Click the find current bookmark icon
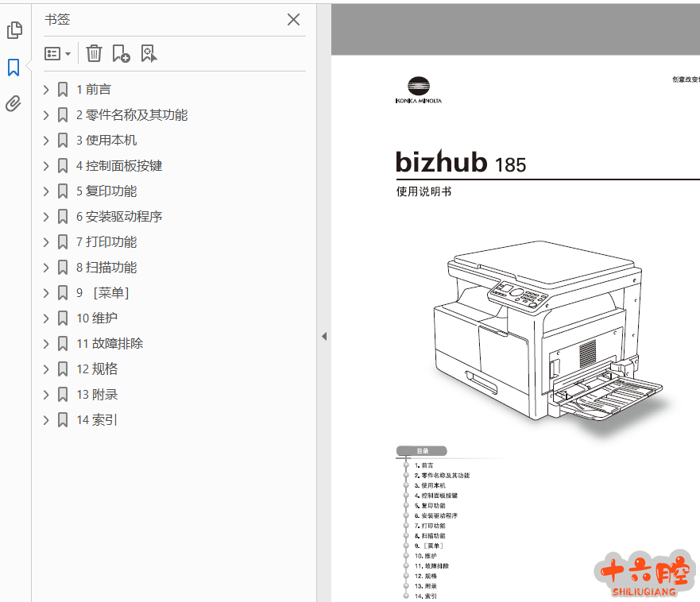The image size is (700, 602). pos(149,53)
